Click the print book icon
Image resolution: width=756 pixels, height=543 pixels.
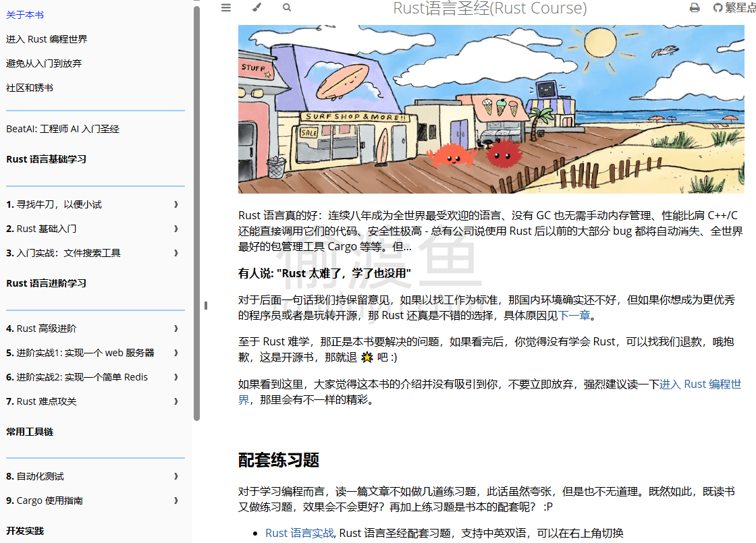click(695, 7)
